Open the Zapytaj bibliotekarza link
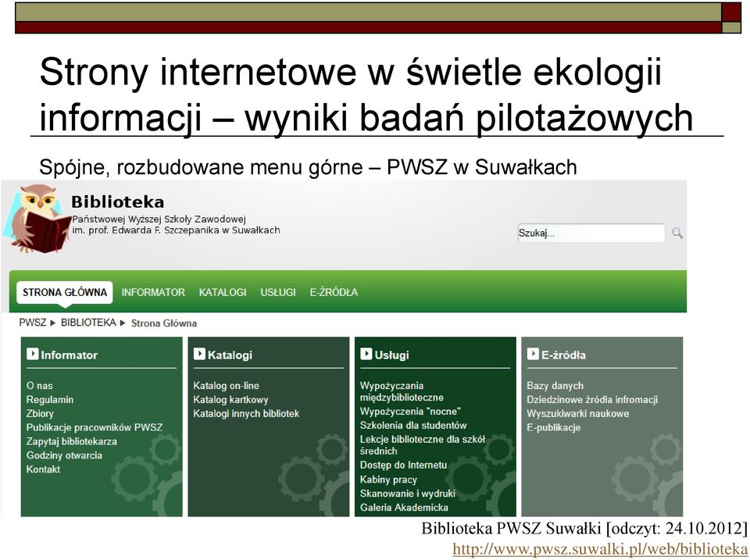This screenshot has width=750, height=560. 72,441
